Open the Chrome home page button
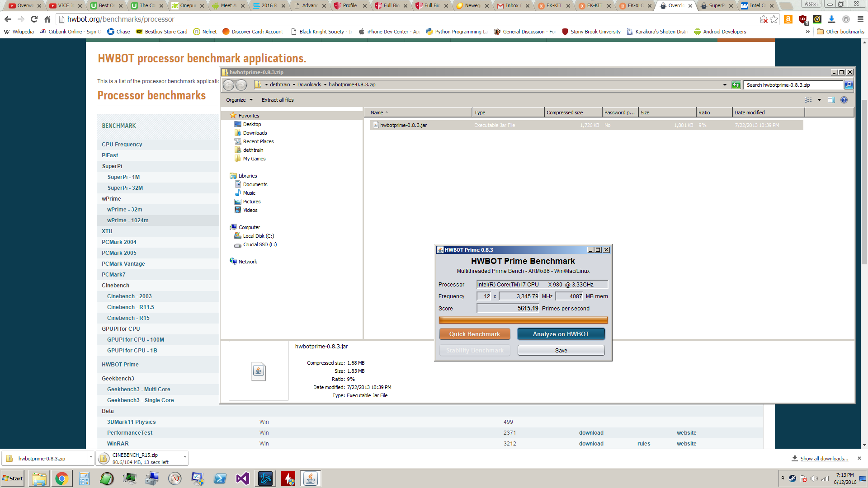 coord(47,19)
